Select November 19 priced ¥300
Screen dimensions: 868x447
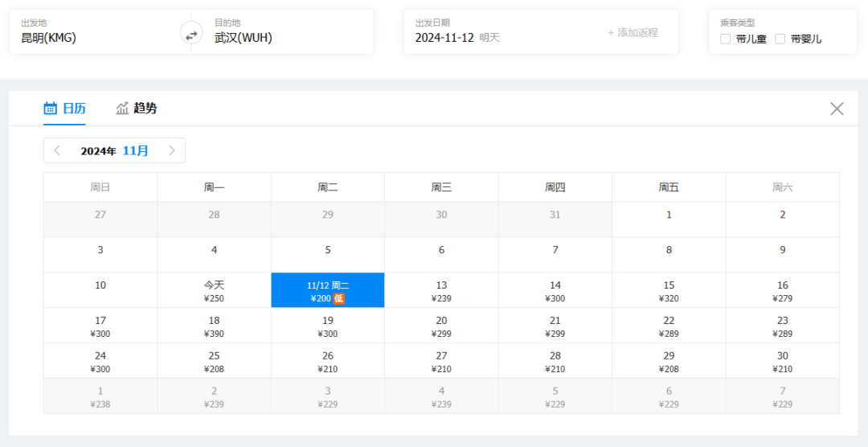pyautogui.click(x=328, y=326)
